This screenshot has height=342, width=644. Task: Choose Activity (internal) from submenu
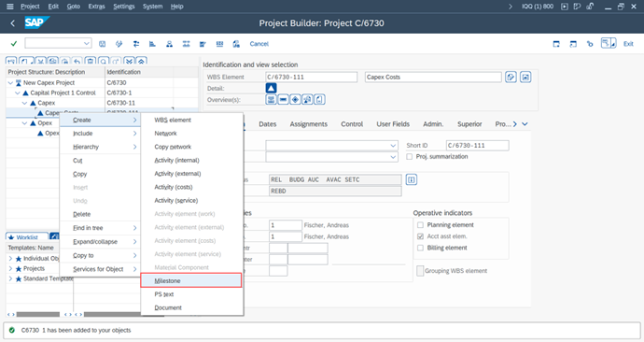pyautogui.click(x=191, y=161)
